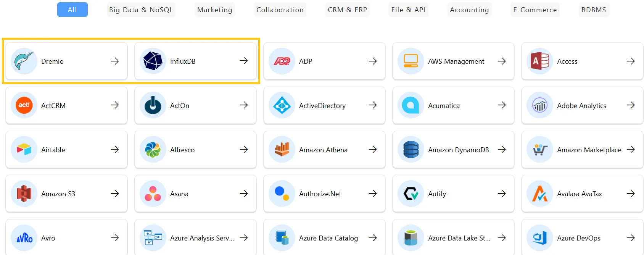Viewport: 644px width, 255px height.
Task: Click the Access logo icon
Action: (540, 61)
